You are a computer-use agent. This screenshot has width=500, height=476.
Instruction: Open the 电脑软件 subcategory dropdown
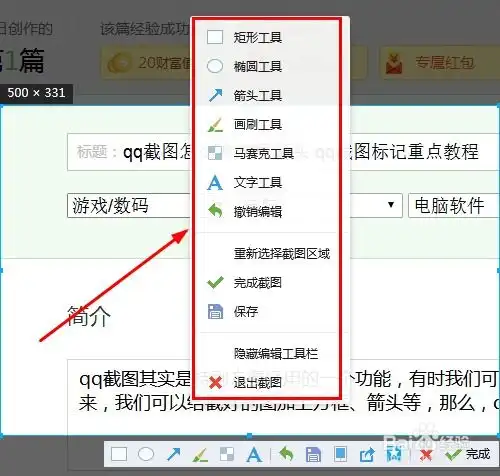tap(454, 205)
